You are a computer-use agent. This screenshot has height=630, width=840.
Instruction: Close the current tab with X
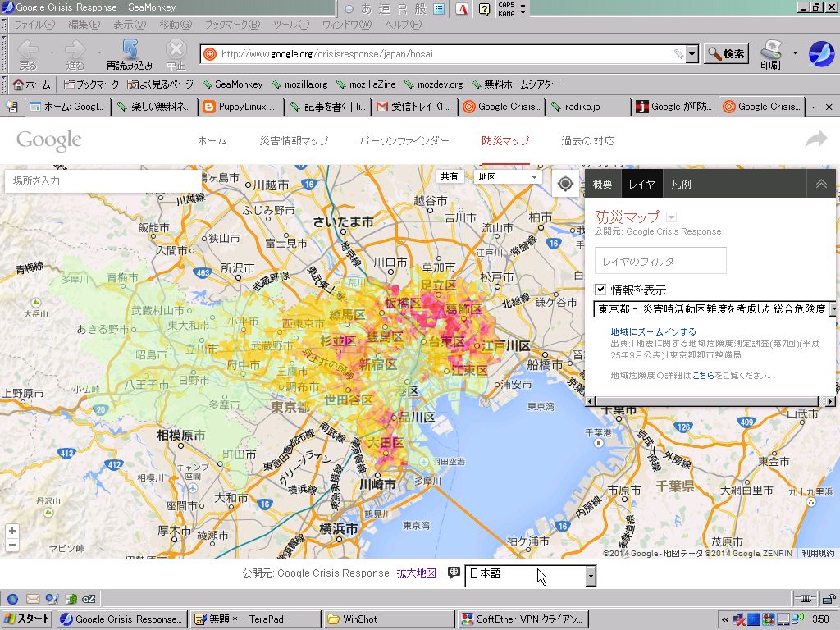click(829, 107)
